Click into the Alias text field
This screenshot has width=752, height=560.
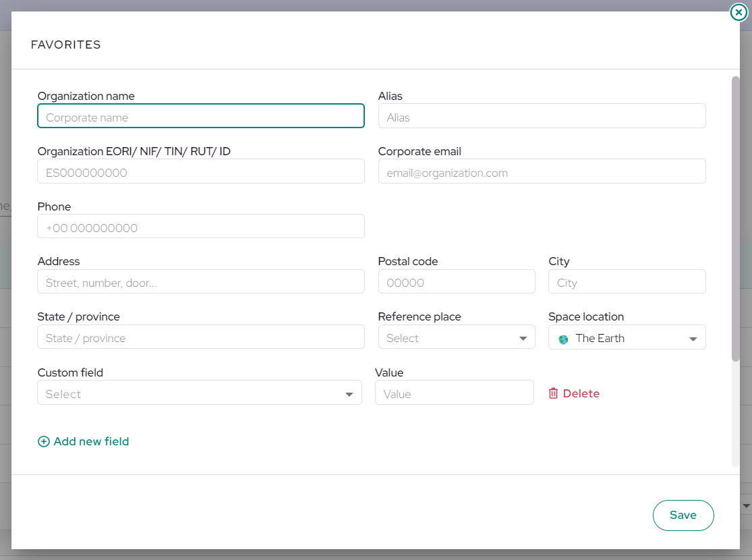pos(542,116)
